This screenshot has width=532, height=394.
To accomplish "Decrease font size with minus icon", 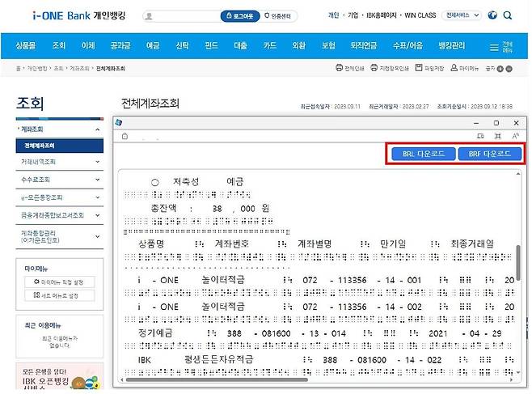I will pyautogui.click(x=509, y=69).
